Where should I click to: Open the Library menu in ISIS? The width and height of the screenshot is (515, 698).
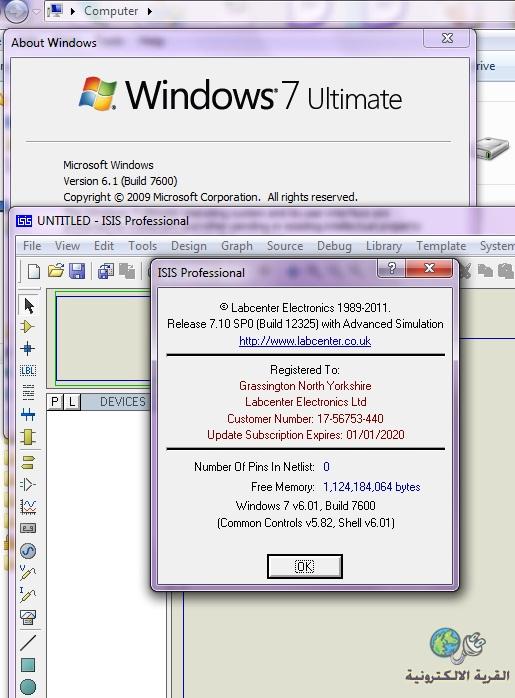pyautogui.click(x=384, y=246)
